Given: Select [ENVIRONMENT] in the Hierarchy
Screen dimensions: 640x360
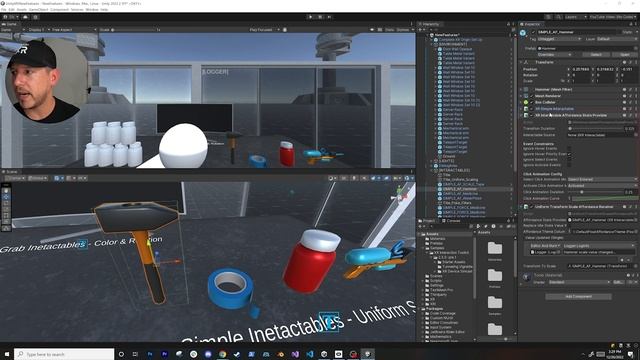Looking at the screenshot, I should tap(453, 44).
